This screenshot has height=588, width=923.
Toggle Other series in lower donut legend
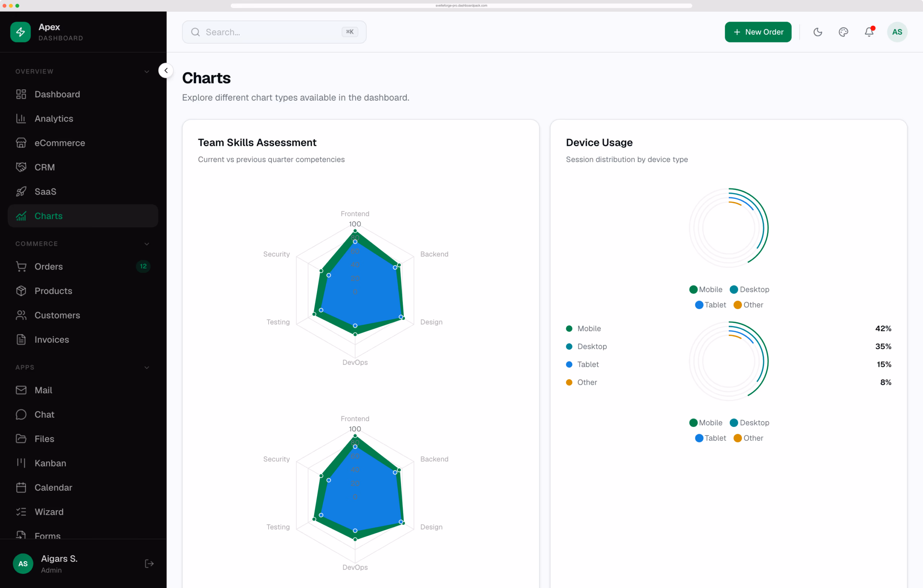click(x=748, y=438)
